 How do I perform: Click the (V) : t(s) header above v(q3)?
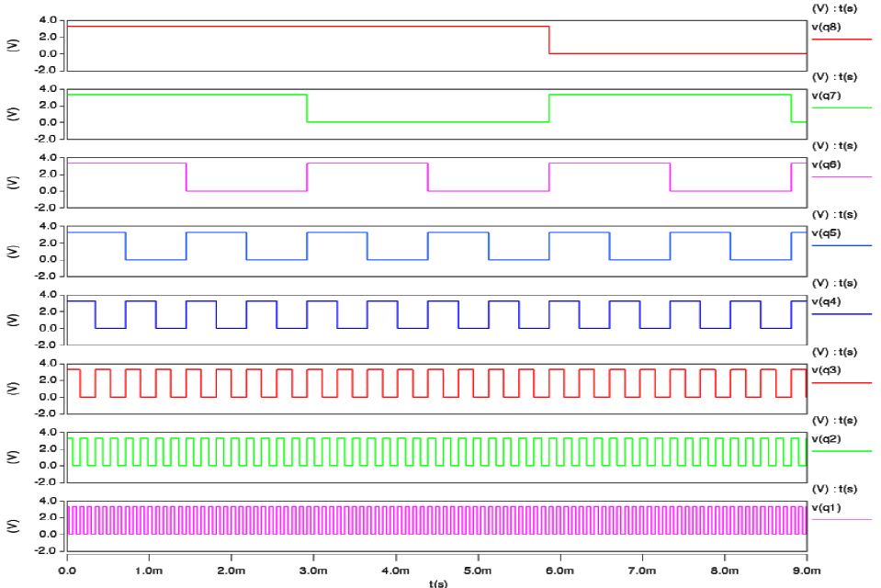click(x=835, y=352)
